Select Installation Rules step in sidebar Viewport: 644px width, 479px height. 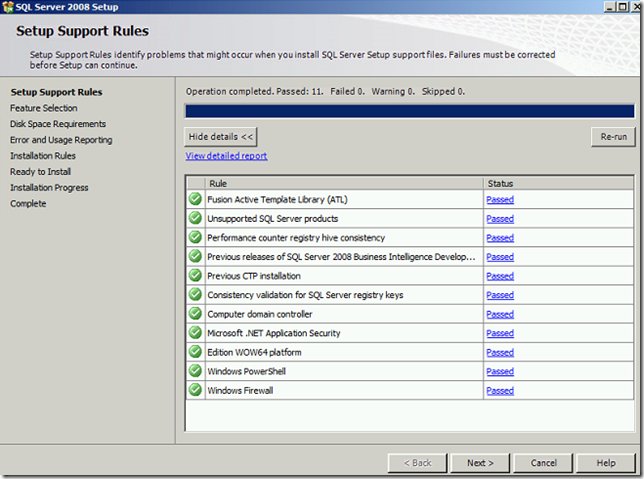43,156
